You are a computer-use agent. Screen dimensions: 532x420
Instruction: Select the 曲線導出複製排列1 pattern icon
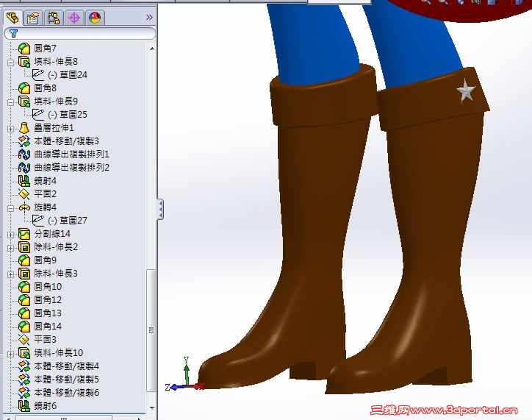pos(24,154)
